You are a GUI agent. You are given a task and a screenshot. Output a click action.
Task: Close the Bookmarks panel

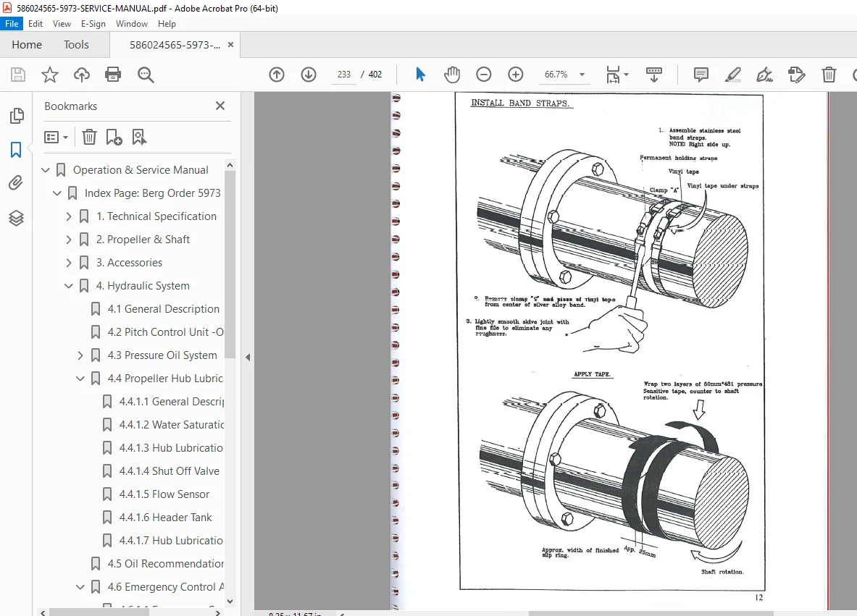click(220, 106)
